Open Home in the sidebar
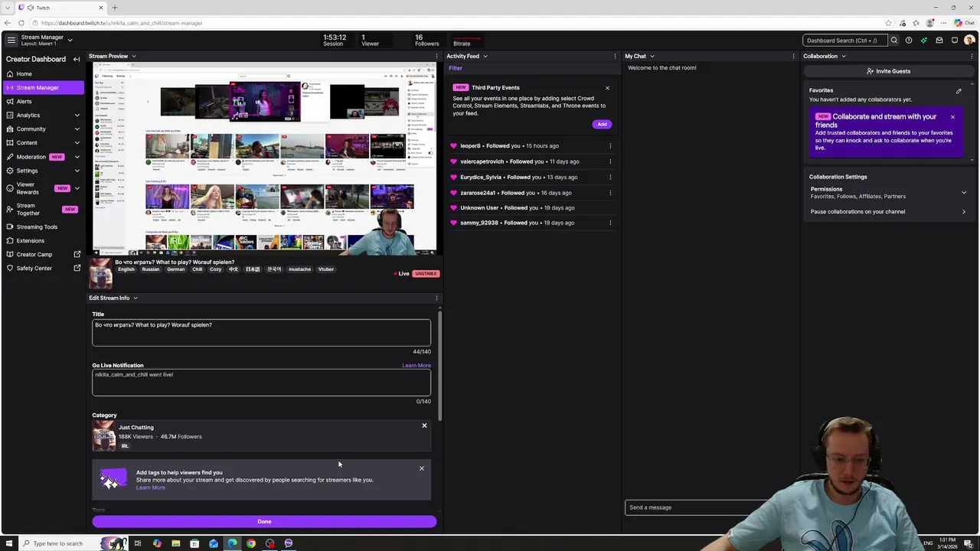Viewport: 980px width, 551px height. [43, 73]
